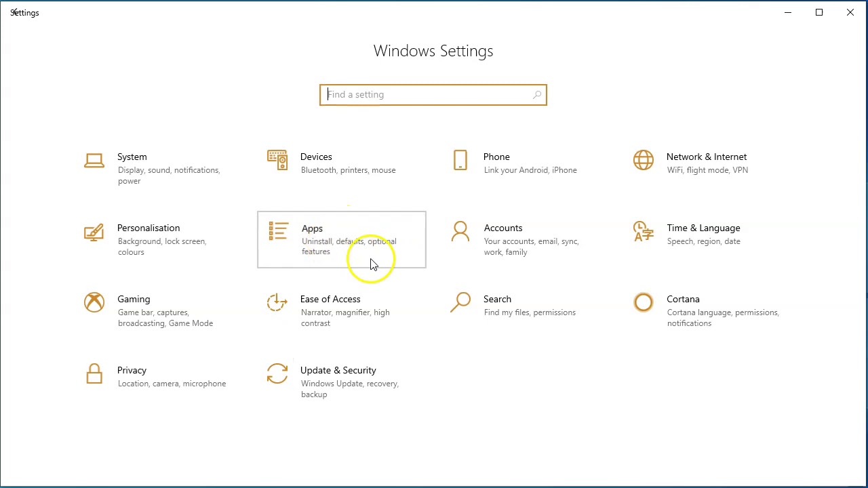The height and width of the screenshot is (488, 868).
Task: Click 'Your accounts, email, sync, work, family'
Action: coord(531,247)
